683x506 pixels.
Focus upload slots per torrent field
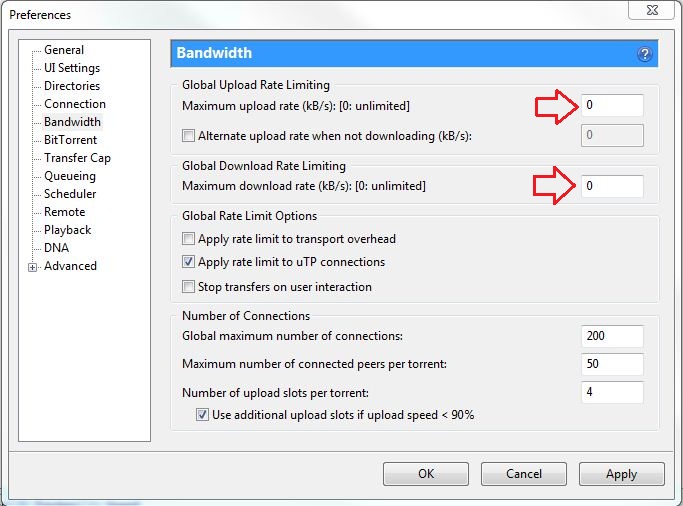pyautogui.click(x=612, y=392)
